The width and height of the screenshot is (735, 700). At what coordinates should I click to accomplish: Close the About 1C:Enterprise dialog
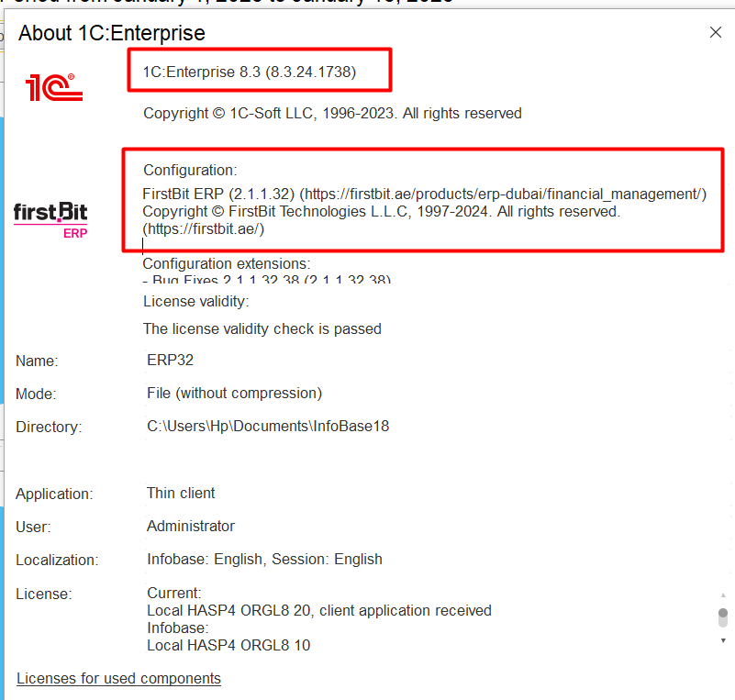716,32
